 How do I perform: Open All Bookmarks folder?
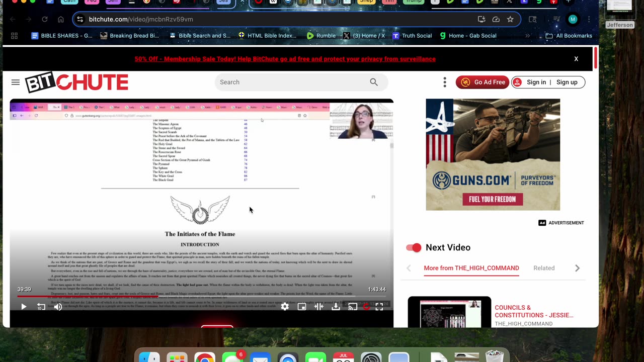point(569,36)
